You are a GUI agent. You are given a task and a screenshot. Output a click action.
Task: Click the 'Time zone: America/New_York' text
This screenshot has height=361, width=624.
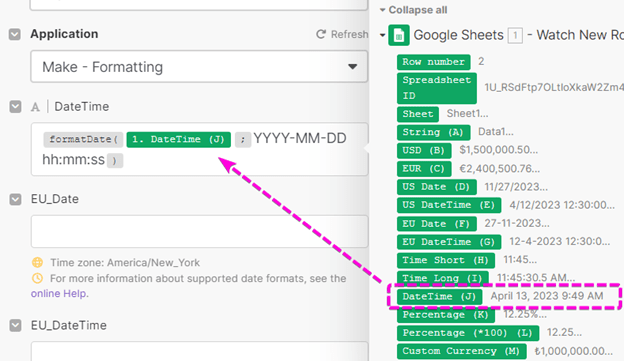pyautogui.click(x=125, y=263)
